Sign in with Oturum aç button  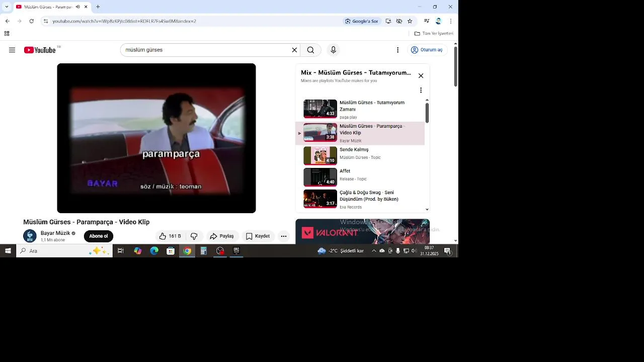click(427, 50)
